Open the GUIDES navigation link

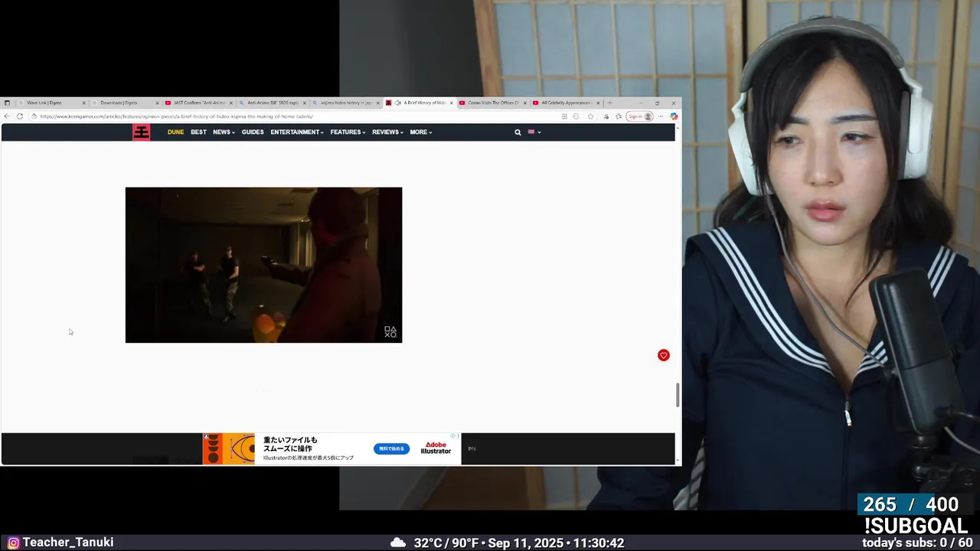(253, 132)
